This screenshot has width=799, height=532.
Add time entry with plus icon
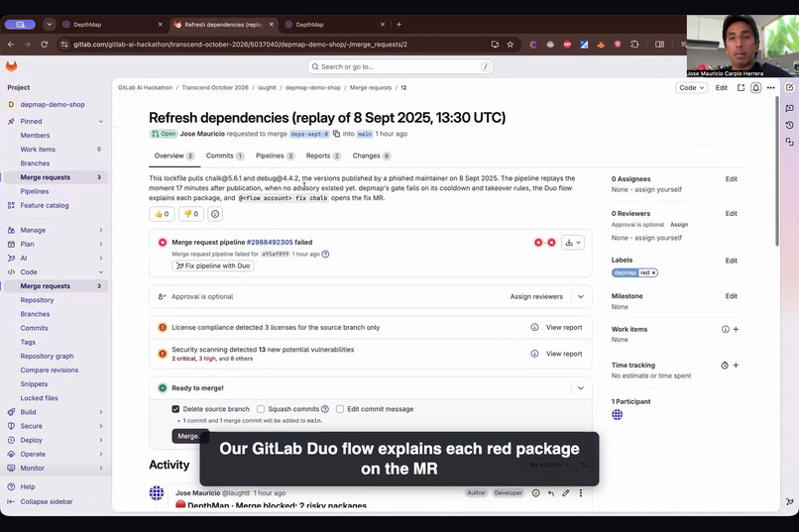pos(736,365)
